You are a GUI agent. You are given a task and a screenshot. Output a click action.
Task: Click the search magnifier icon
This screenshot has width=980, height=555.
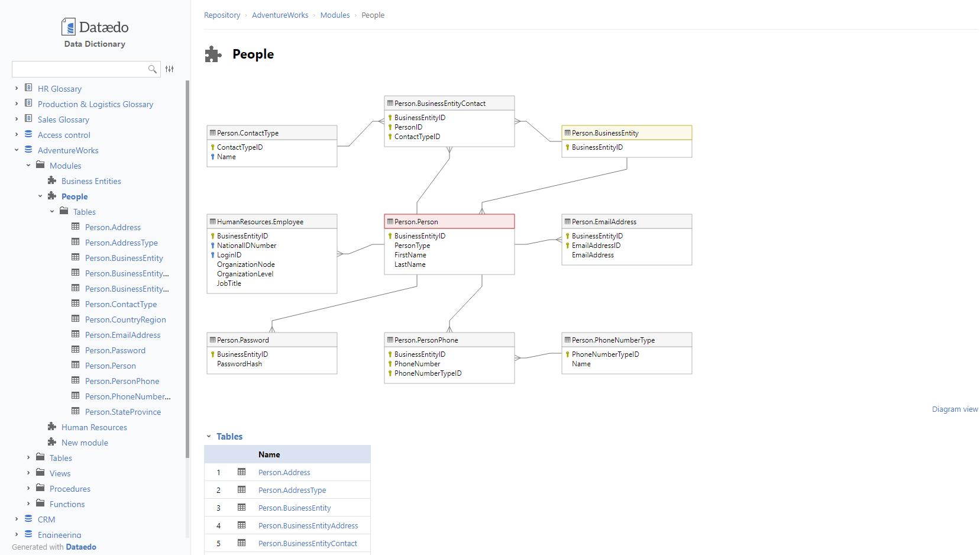click(x=152, y=69)
